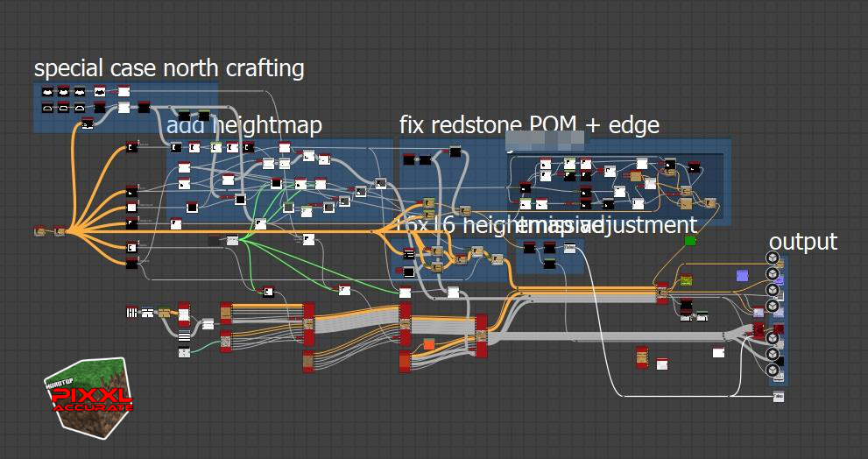
Task: Select the "fix redstone POM + edge" frame title
Action: [529, 125]
